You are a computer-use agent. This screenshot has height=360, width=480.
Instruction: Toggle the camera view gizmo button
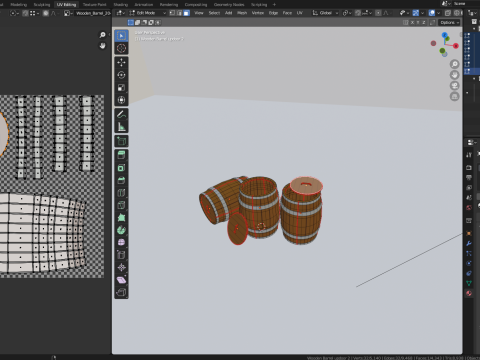click(455, 86)
